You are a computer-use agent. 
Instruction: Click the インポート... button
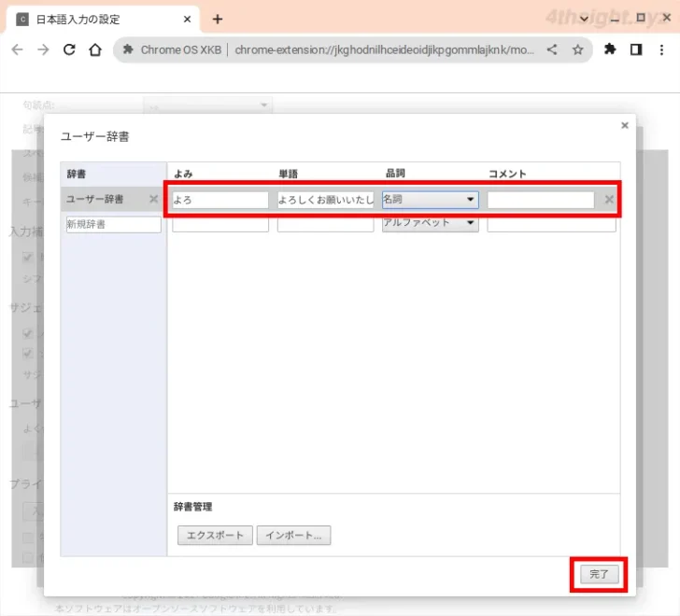coord(293,536)
